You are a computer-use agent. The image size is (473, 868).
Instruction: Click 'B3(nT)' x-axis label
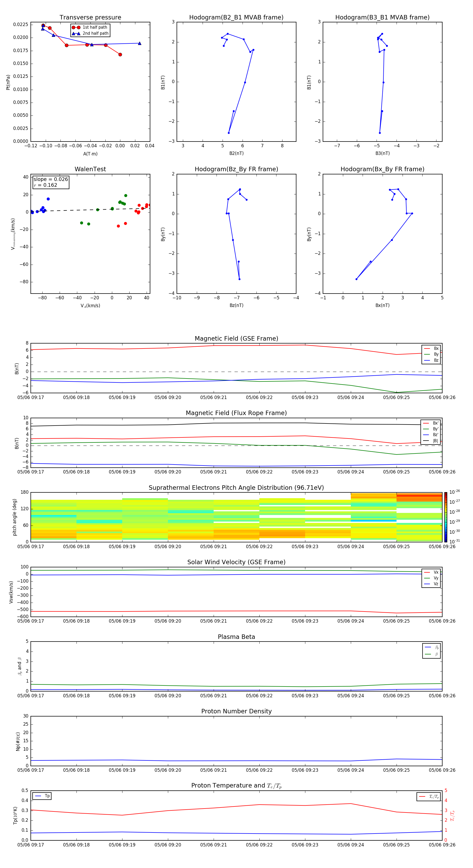tap(382, 153)
